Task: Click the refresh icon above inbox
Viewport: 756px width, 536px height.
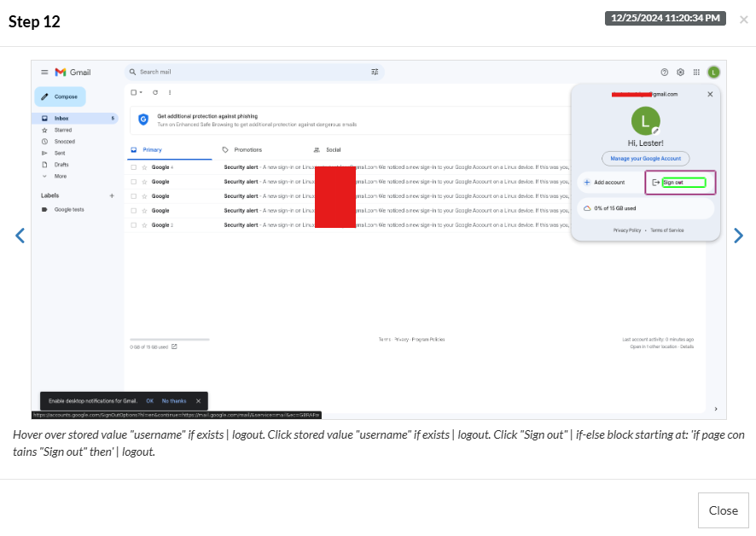Action: tap(155, 92)
